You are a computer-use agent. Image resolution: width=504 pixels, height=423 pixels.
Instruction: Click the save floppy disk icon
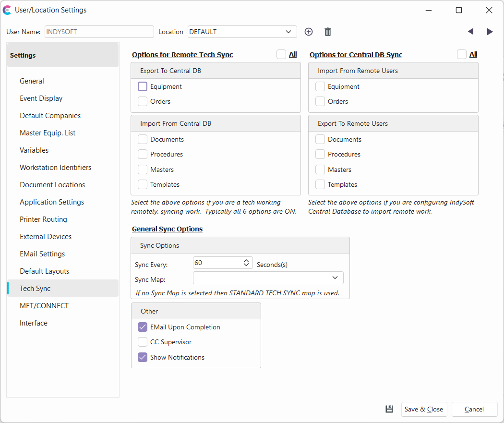[389, 409]
